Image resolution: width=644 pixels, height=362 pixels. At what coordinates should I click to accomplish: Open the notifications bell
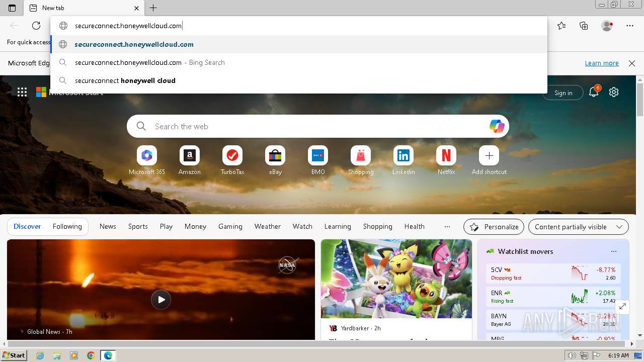pyautogui.click(x=594, y=92)
